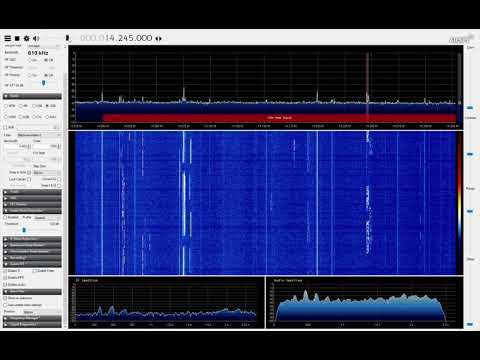Screen dimensions: 480x360
Task: Collapse the Band Plan panel
Action: pos(32,292)
